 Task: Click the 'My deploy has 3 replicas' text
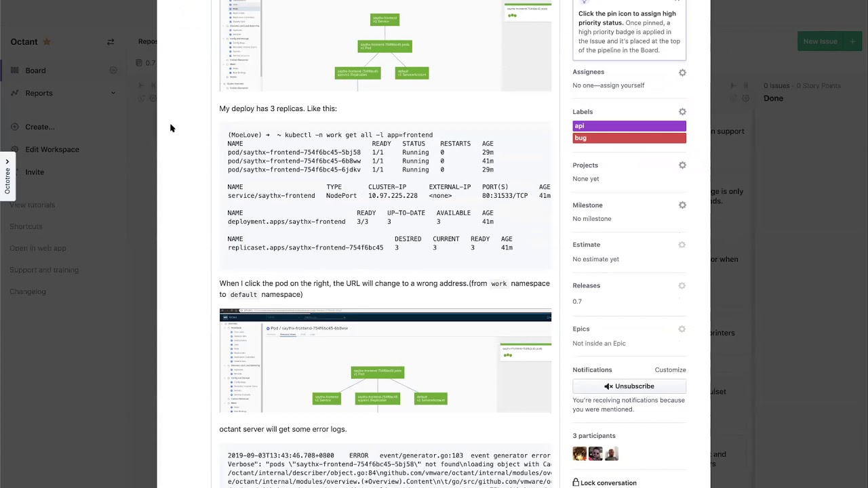pos(278,108)
